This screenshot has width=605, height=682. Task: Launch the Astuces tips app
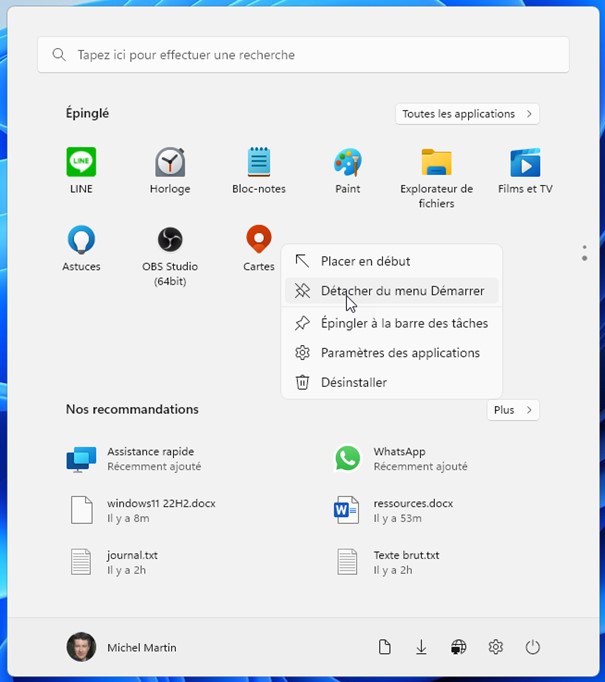pos(81,240)
